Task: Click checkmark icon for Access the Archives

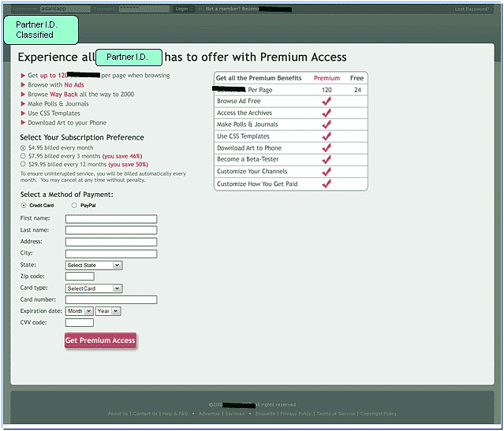Action: point(327,113)
